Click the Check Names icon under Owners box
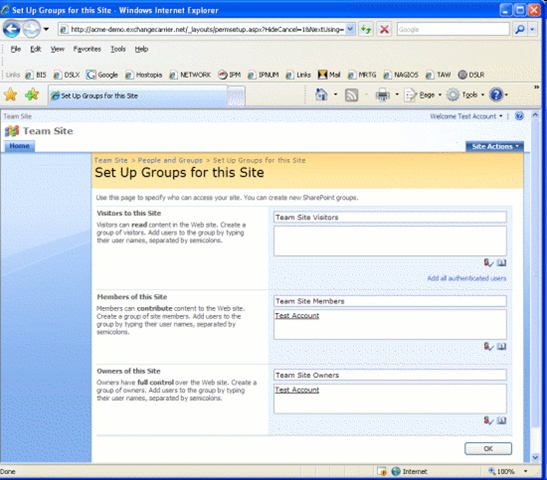The height and width of the screenshot is (480, 547). tap(488, 420)
